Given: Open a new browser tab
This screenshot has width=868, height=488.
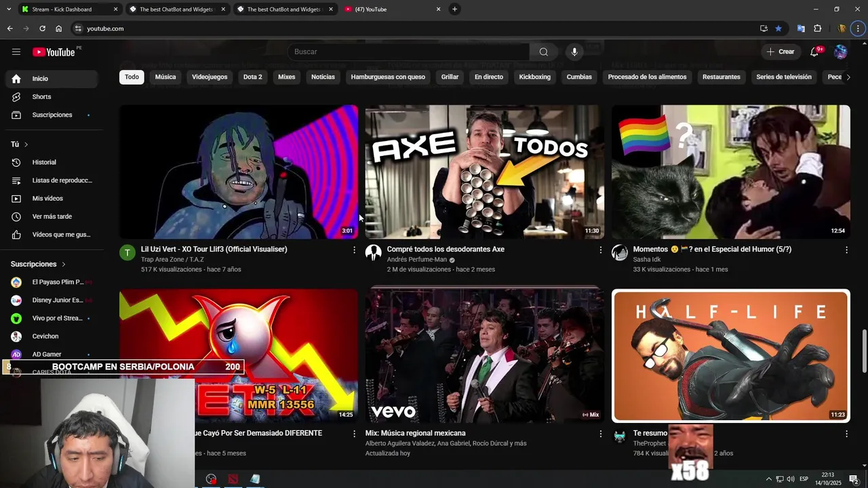Looking at the screenshot, I should point(454,9).
